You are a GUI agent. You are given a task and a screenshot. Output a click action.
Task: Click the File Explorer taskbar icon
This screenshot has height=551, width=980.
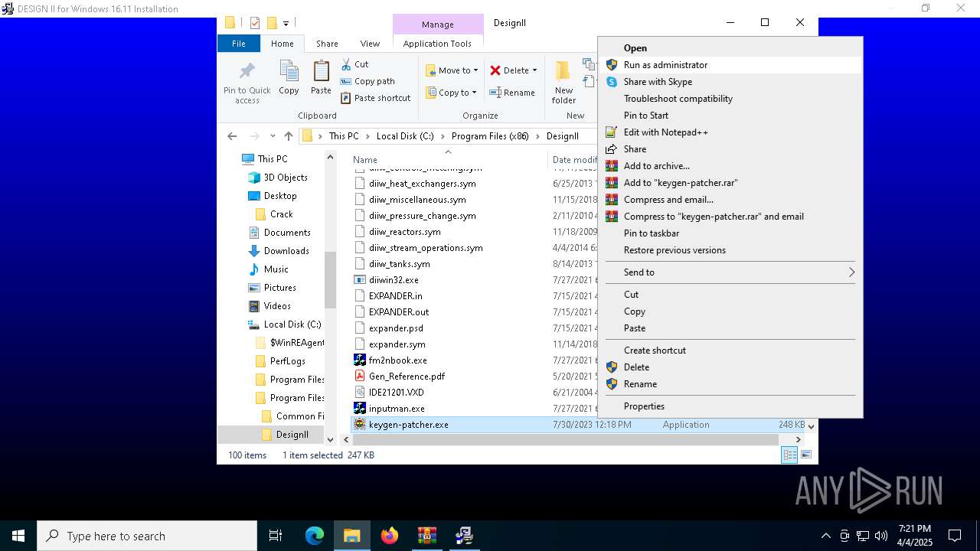click(352, 536)
